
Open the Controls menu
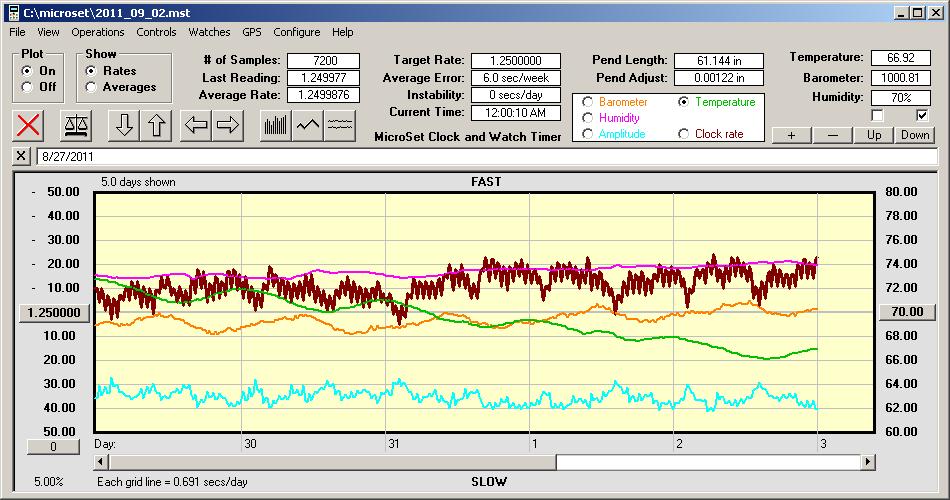tap(156, 32)
